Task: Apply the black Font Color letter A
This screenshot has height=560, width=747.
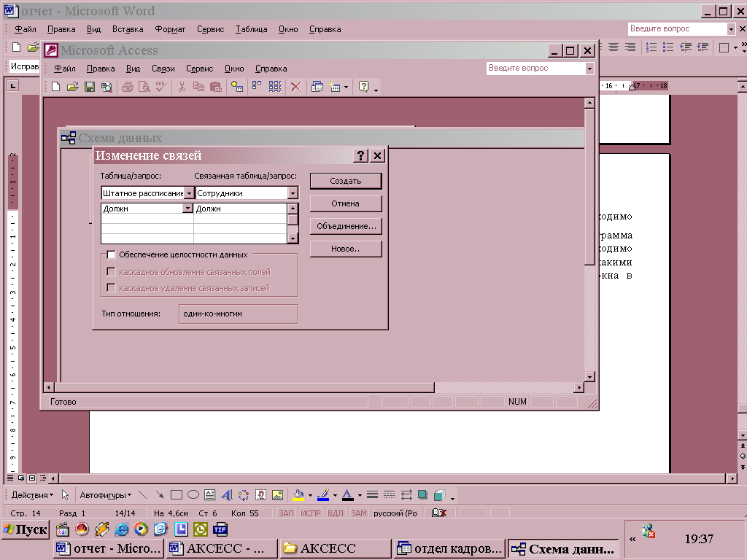Action: click(x=348, y=495)
